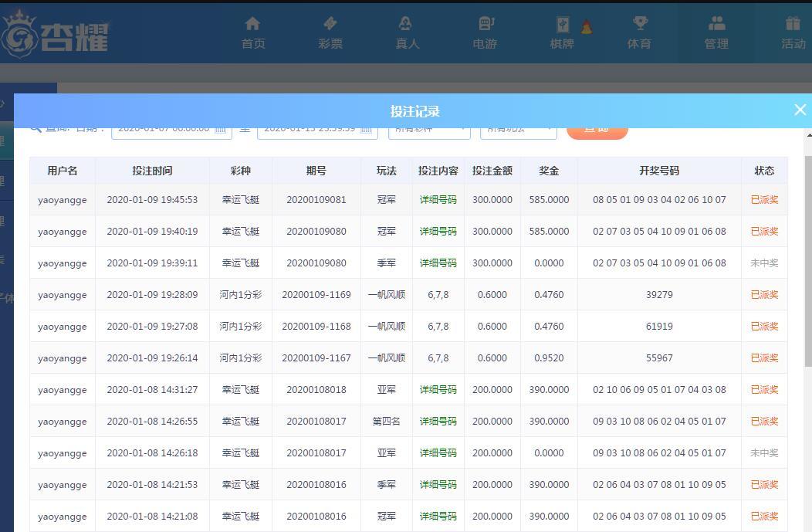812x532 pixels.
Task: Click the 投注时间 column header
Action: coord(152,171)
